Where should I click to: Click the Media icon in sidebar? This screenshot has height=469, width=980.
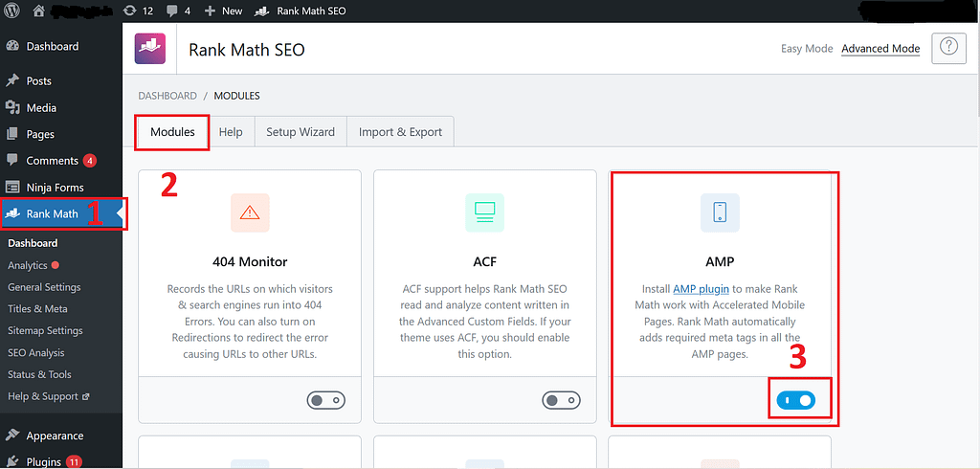(12, 108)
